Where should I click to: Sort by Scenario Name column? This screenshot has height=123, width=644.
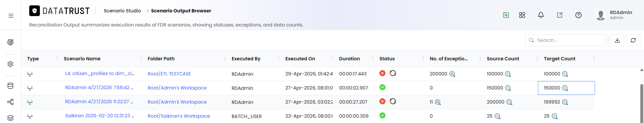click(x=82, y=59)
